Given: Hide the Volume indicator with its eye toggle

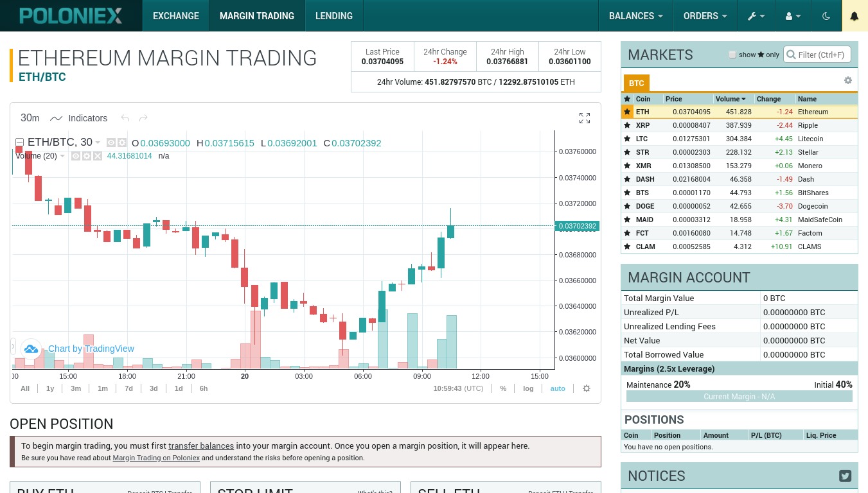Looking at the screenshot, I should (75, 156).
